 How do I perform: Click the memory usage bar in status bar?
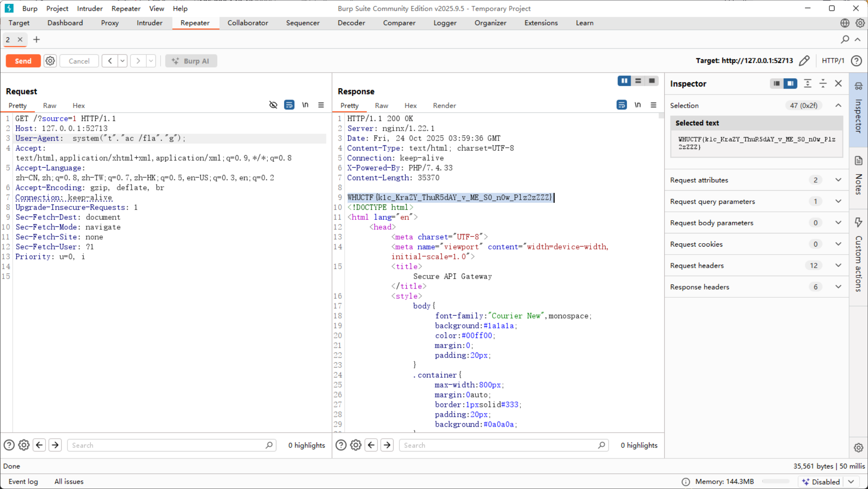pos(775,481)
